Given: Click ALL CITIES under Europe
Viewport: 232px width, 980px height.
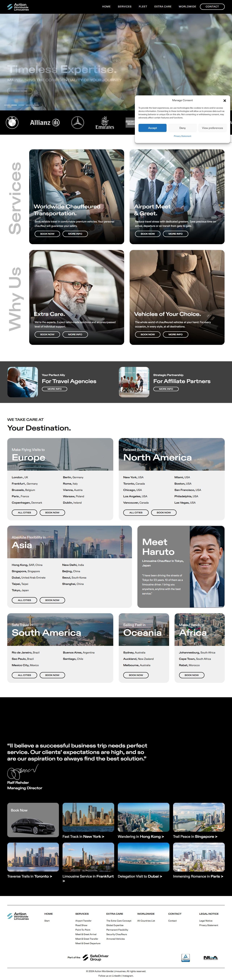Looking at the screenshot, I should pyautogui.click(x=24, y=512).
